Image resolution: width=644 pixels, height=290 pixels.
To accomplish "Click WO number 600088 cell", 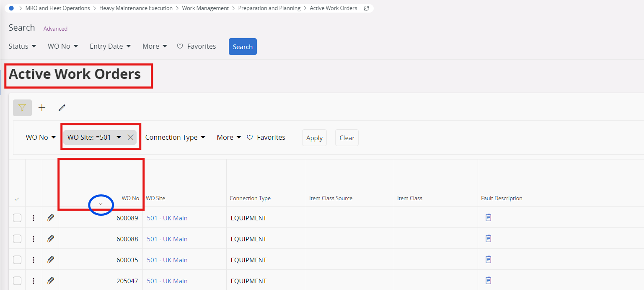I will pyautogui.click(x=127, y=239).
